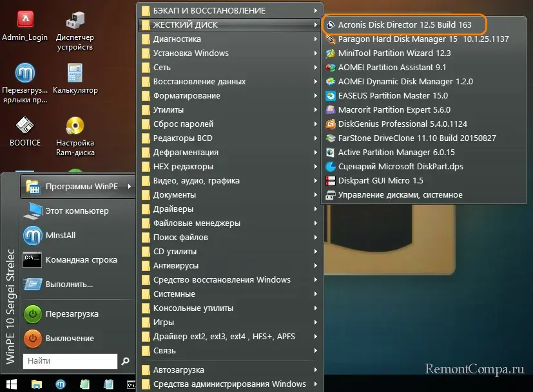Click the Windows Start button on taskbar
Viewport: 533px width, 392px height.
12,384
